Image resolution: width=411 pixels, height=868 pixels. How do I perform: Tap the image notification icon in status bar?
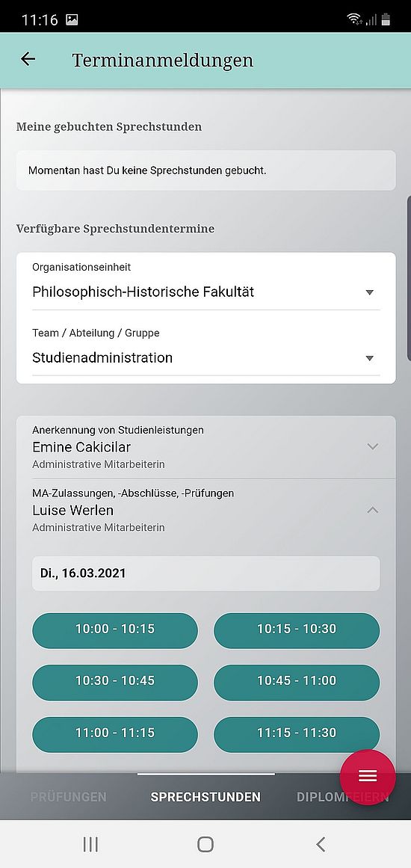(72, 20)
